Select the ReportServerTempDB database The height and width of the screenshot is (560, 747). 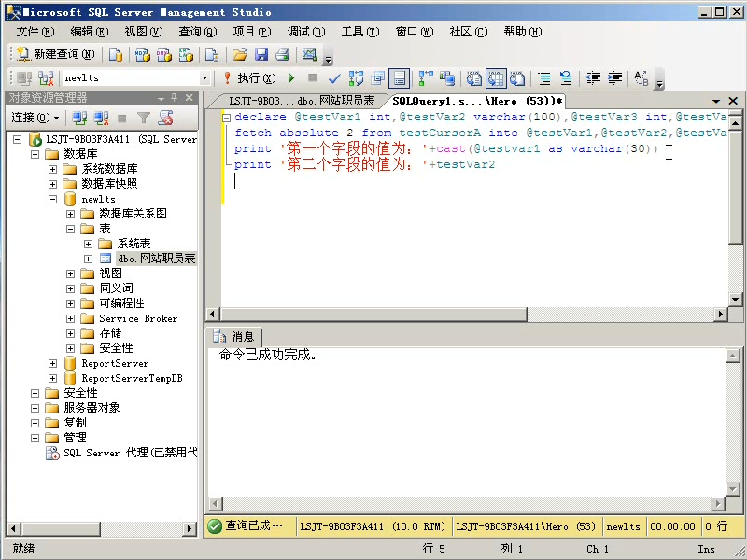click(x=132, y=378)
